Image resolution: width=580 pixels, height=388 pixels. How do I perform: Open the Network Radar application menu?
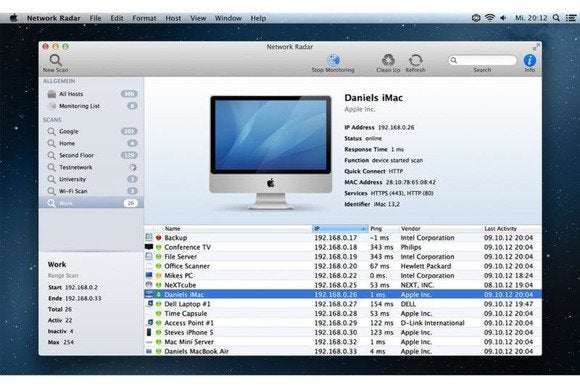point(54,18)
